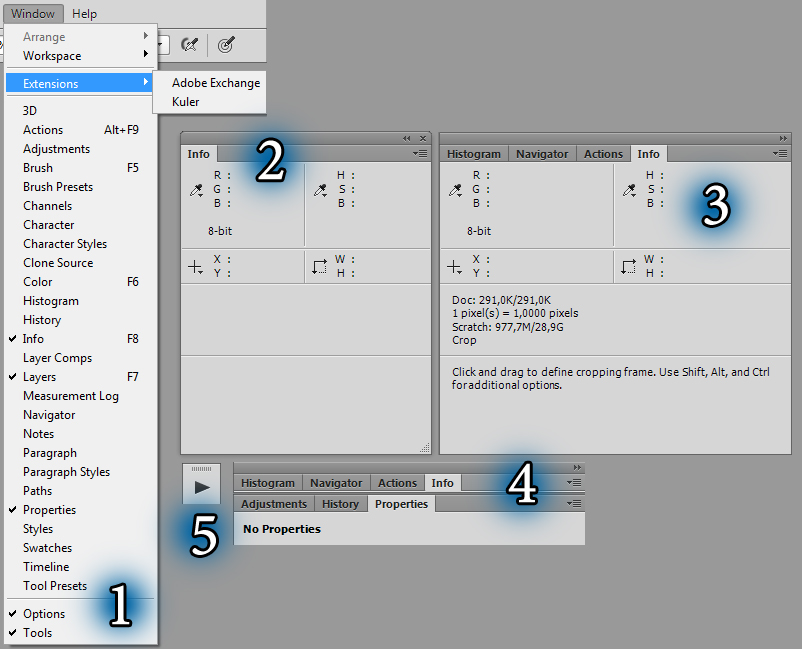This screenshot has height=649, width=802.
Task: Click the width-height transform icon in the floating Info panel
Action: pyautogui.click(x=320, y=266)
